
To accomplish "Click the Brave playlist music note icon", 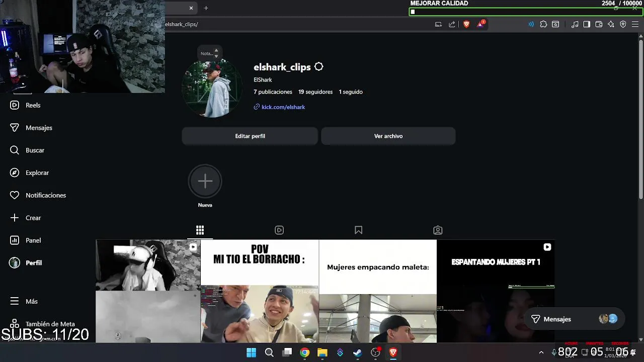I will tap(575, 24).
